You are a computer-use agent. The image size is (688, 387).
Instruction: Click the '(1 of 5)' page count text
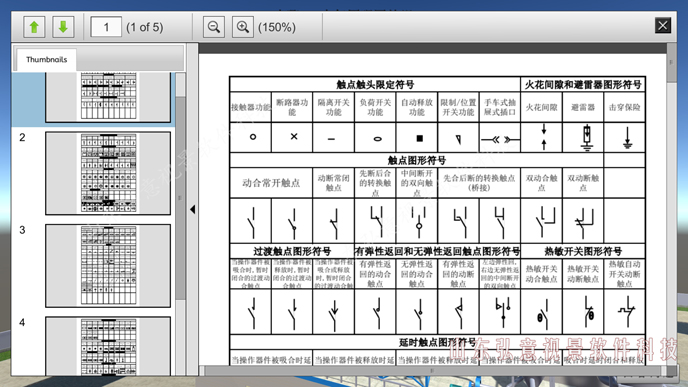tap(145, 27)
